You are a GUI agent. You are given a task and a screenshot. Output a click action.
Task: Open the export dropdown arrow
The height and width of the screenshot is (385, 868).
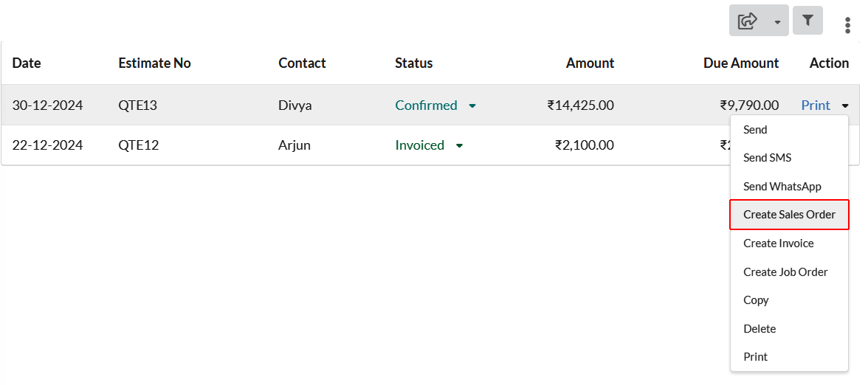tap(777, 23)
